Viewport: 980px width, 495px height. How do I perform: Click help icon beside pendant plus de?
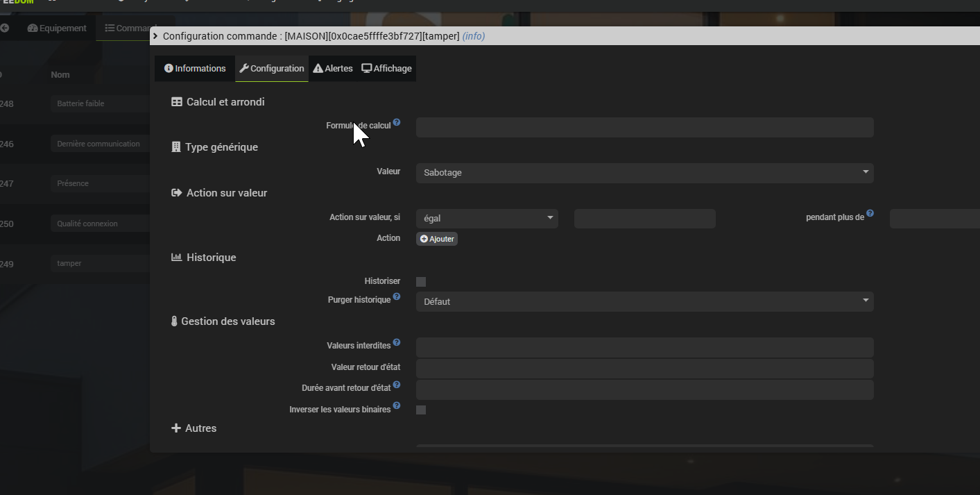click(x=870, y=214)
